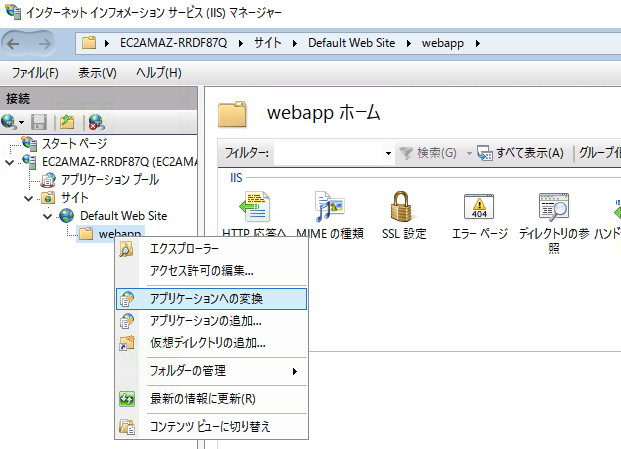Click the back navigation arrow
Screen dimensions: 621x449
13,44
